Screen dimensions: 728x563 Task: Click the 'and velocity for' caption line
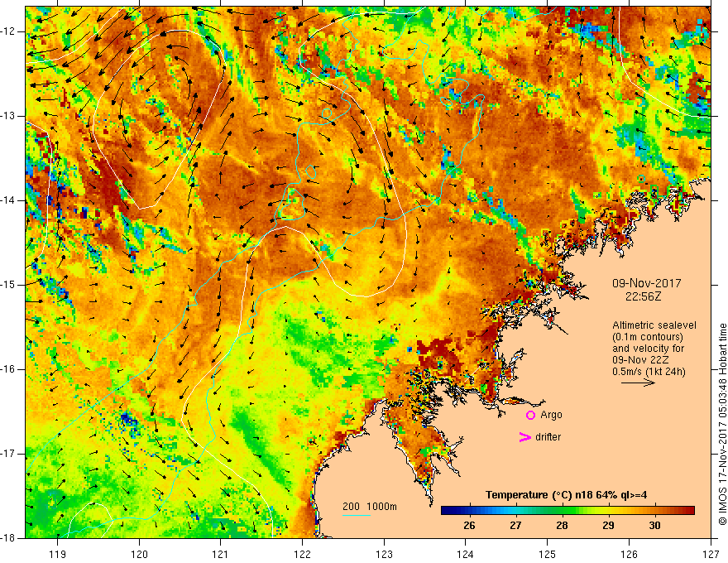point(648,349)
